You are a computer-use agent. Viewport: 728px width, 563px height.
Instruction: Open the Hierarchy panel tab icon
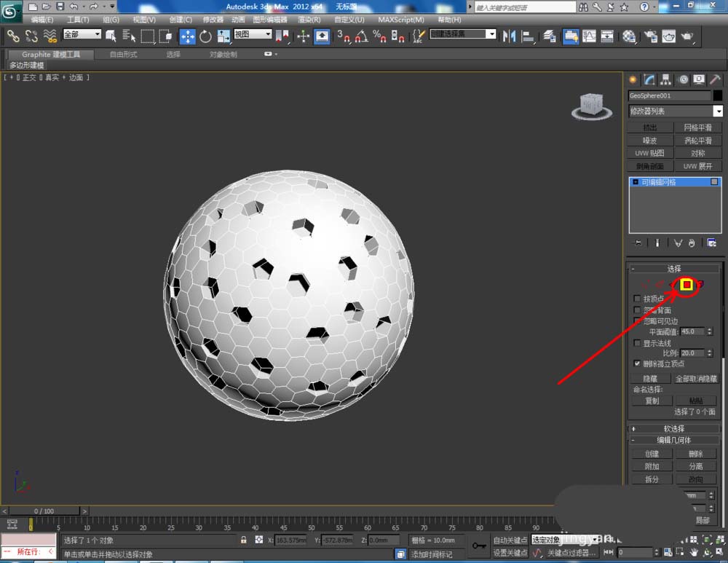pos(666,79)
